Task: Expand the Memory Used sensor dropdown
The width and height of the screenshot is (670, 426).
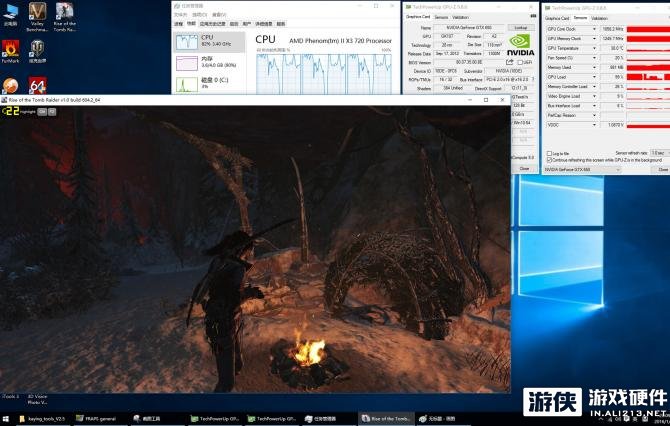Action: tap(594, 68)
